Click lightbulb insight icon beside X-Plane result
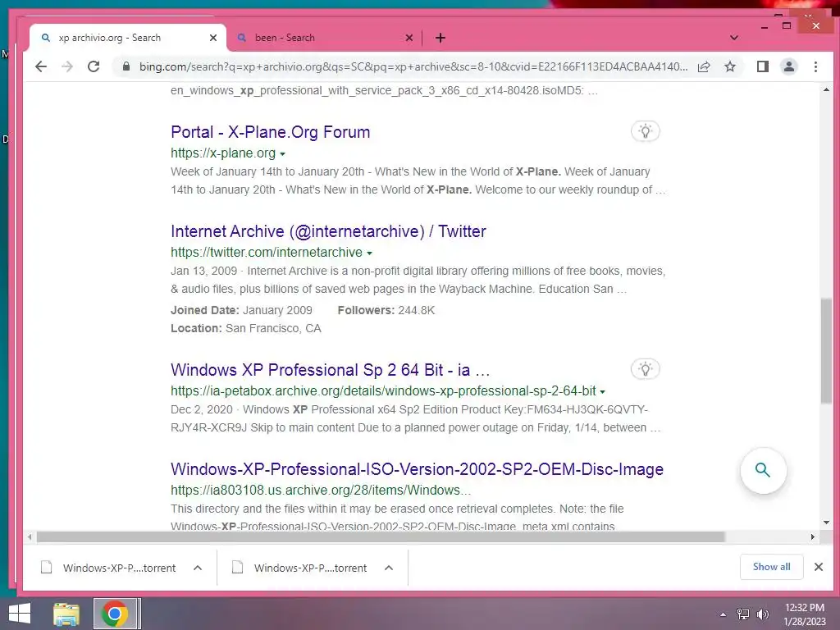840x630 pixels. (646, 131)
